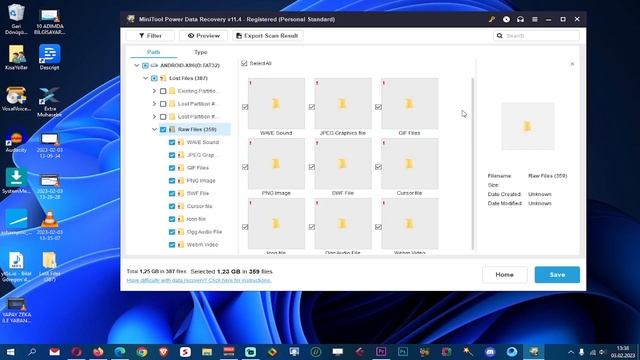This screenshot has width=640, height=360.
Task: Click the file grid vertical scrollbar
Action: (x=473, y=163)
